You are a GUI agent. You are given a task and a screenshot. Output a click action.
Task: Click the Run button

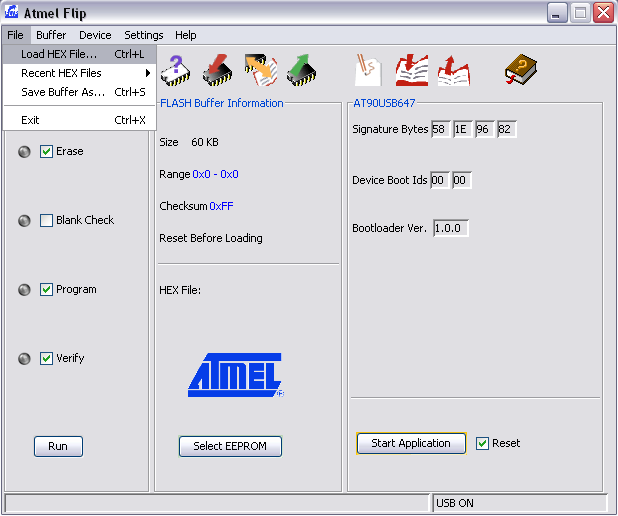[x=58, y=447]
